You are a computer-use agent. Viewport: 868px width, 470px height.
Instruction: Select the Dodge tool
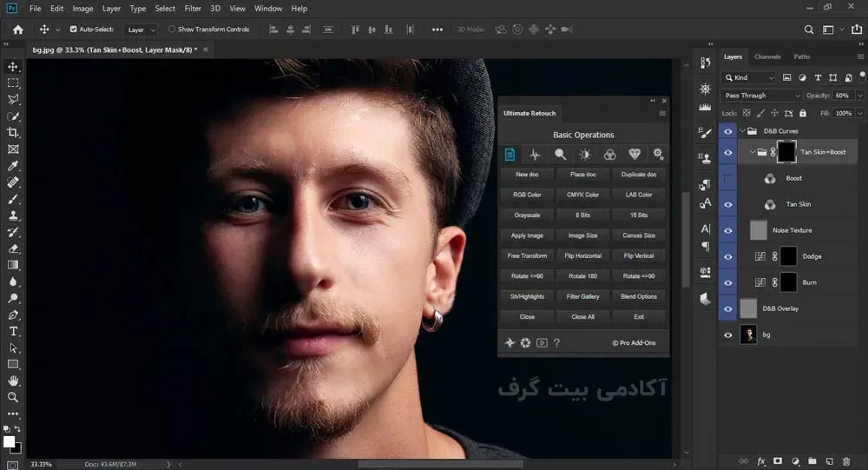click(x=13, y=298)
